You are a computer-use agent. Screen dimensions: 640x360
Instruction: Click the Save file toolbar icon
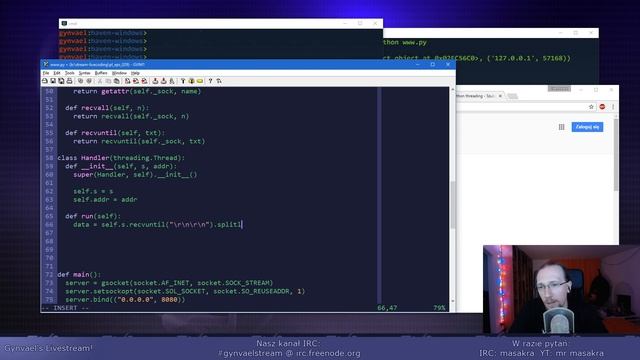[x=53, y=81]
